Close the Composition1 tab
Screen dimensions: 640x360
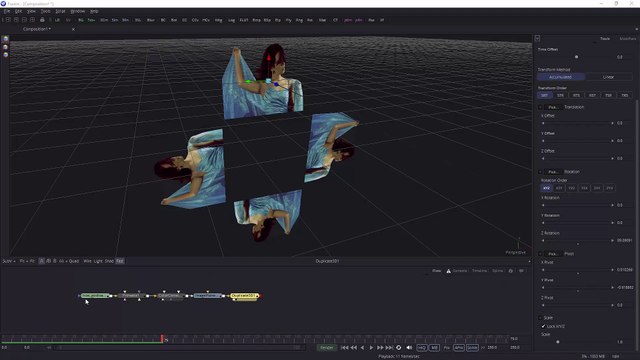(73, 29)
